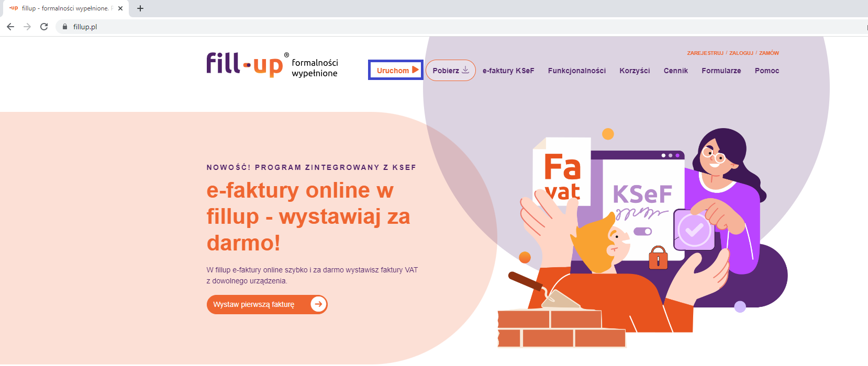Open the Funkcjonalności menu
This screenshot has height=366, width=868.
577,71
